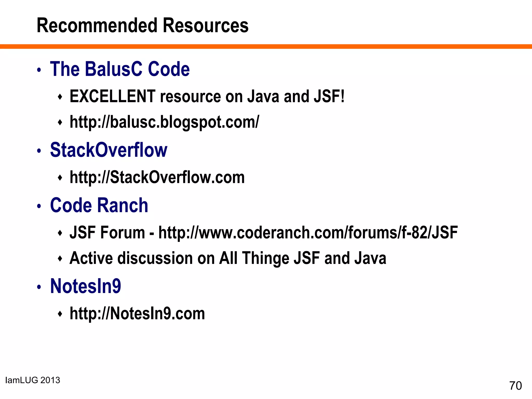Open the coderanch.com JSF Forum URL
Image resolution: width=532 pixels, height=399 pixels.
[x=308, y=232]
